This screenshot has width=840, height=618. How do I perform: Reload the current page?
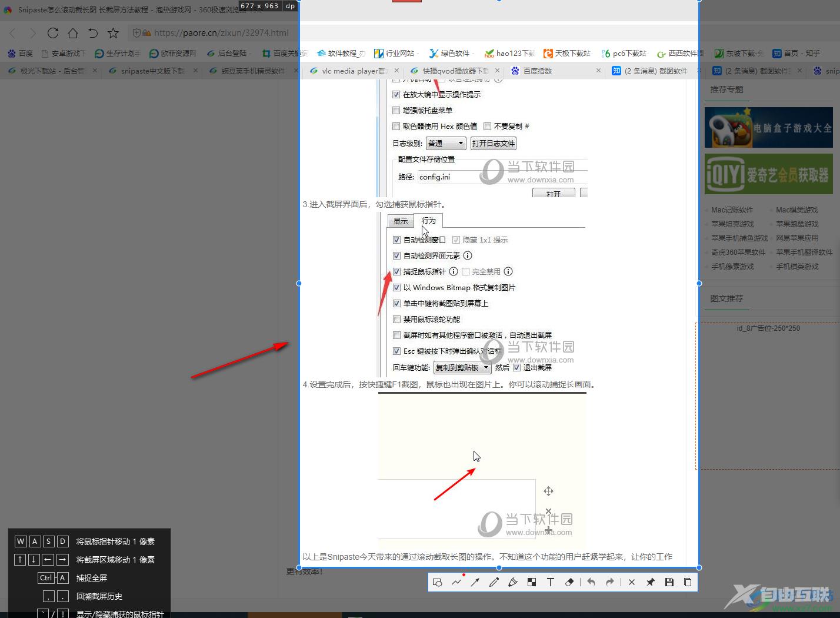click(x=53, y=33)
